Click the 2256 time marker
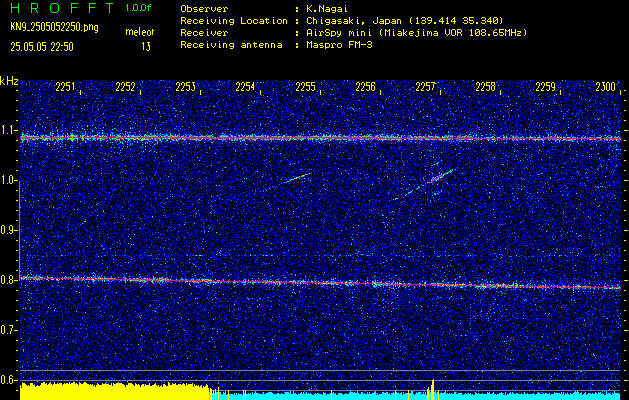The height and width of the screenshot is (400, 629). coord(365,87)
